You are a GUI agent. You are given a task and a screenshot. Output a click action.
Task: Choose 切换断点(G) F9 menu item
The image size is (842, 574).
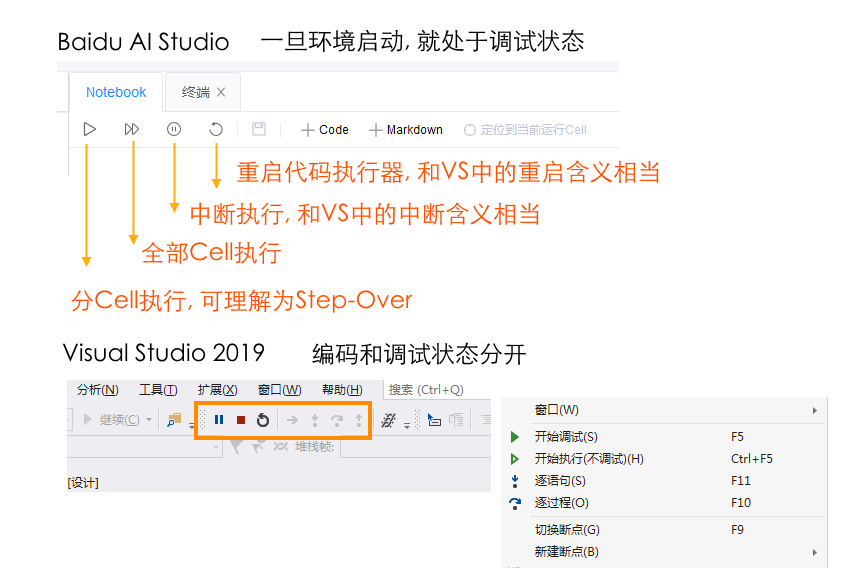[665, 530]
